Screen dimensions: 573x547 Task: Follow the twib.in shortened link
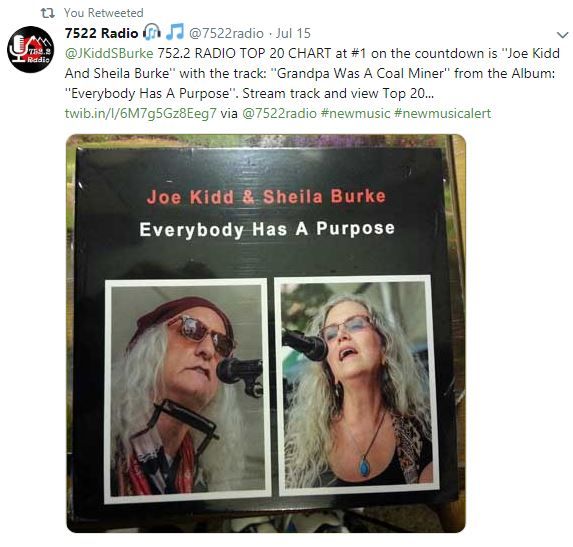[x=141, y=113]
